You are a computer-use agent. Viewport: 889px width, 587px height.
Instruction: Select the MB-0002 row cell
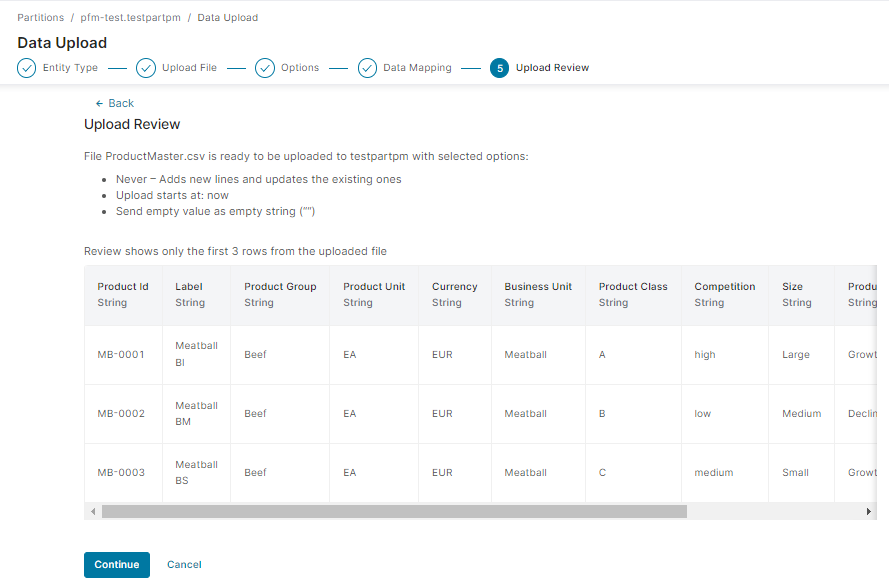(x=121, y=414)
